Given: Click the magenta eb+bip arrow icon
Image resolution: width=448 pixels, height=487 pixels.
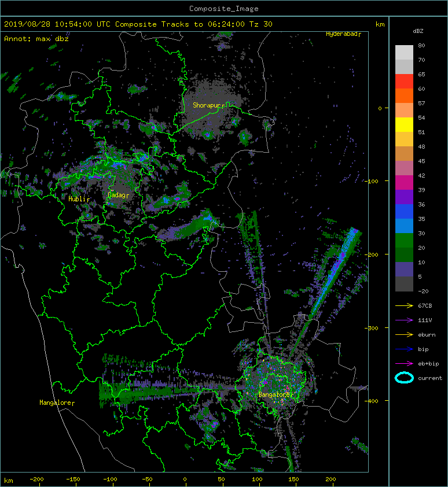Looking at the screenshot, I should (404, 363).
